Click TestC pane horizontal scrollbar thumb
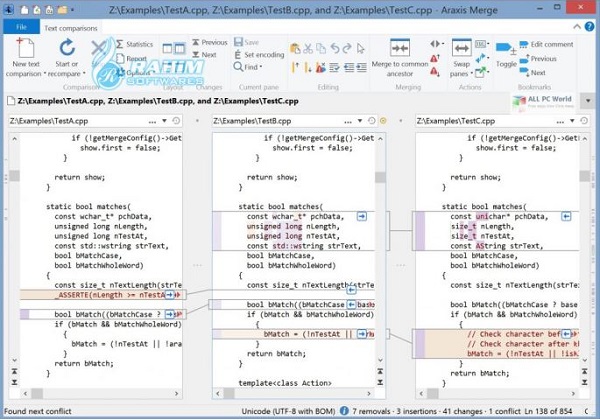 coord(433,393)
